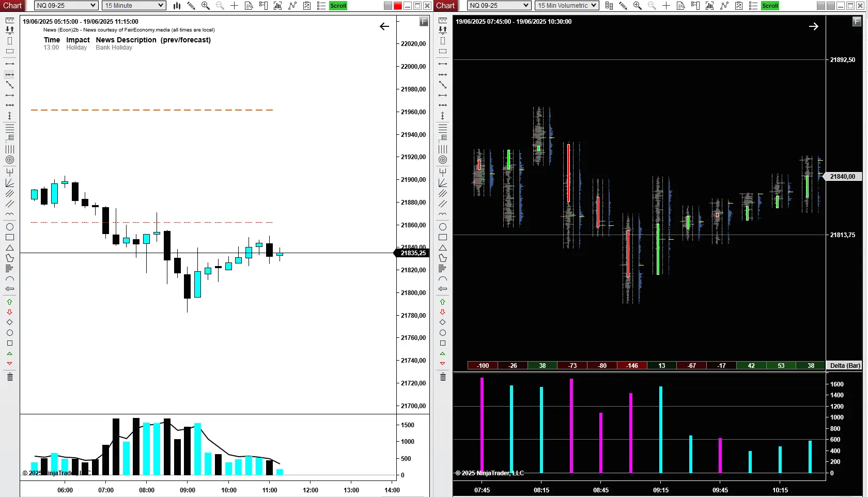The height and width of the screenshot is (497, 868).
Task: Select the left Chart tab
Action: [12, 6]
